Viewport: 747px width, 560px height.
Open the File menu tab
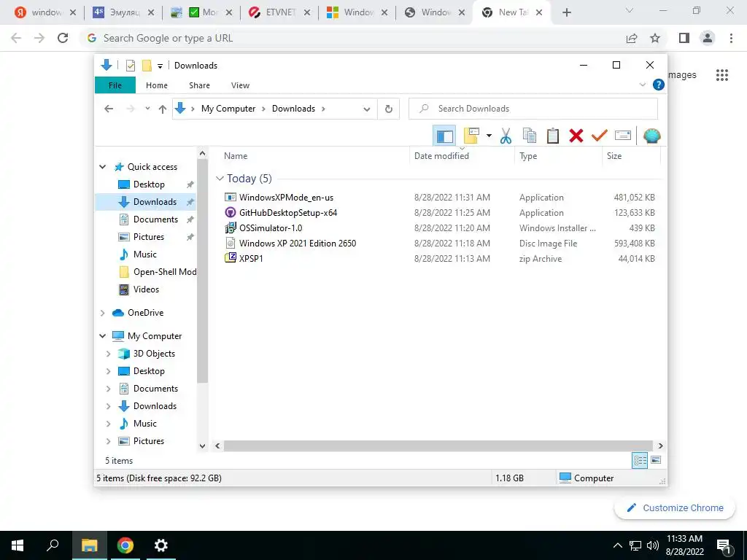tap(115, 85)
